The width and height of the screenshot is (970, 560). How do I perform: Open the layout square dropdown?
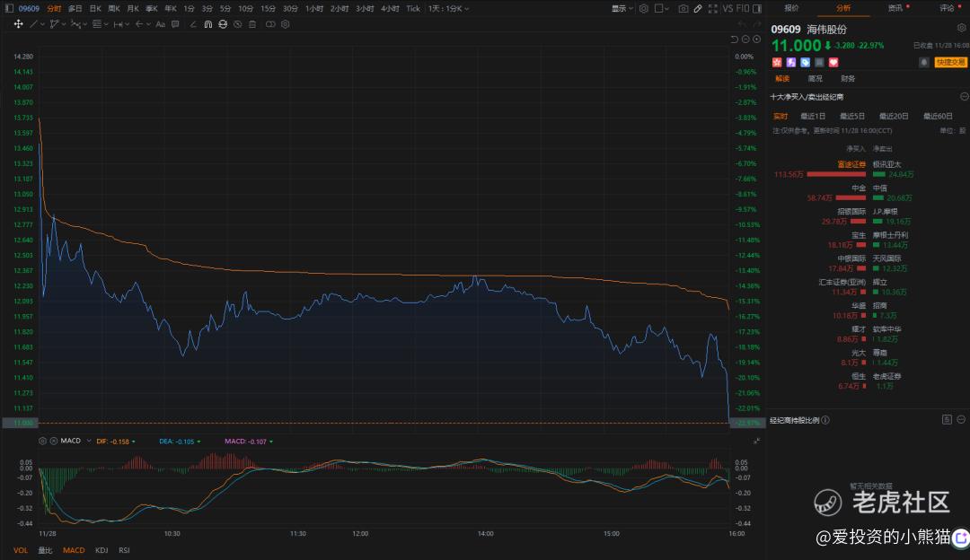(662, 9)
